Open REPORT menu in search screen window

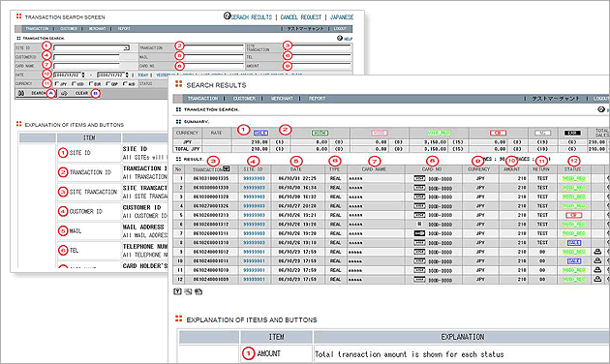(x=124, y=29)
